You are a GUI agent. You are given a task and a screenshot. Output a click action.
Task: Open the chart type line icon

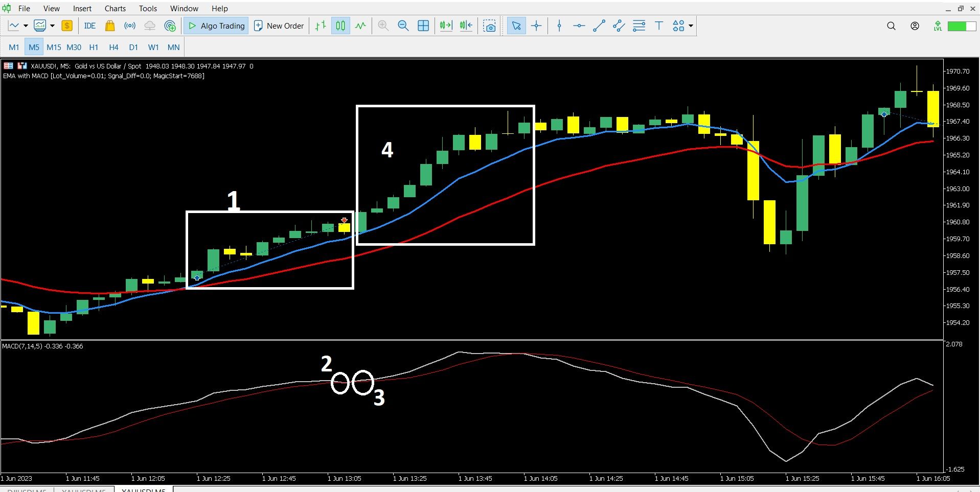coord(13,26)
